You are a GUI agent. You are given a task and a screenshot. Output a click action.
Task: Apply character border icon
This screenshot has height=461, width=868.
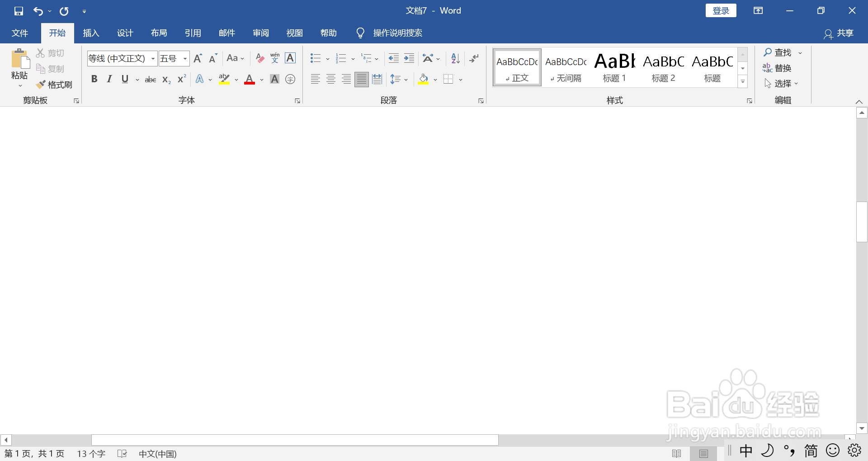pyautogui.click(x=290, y=58)
